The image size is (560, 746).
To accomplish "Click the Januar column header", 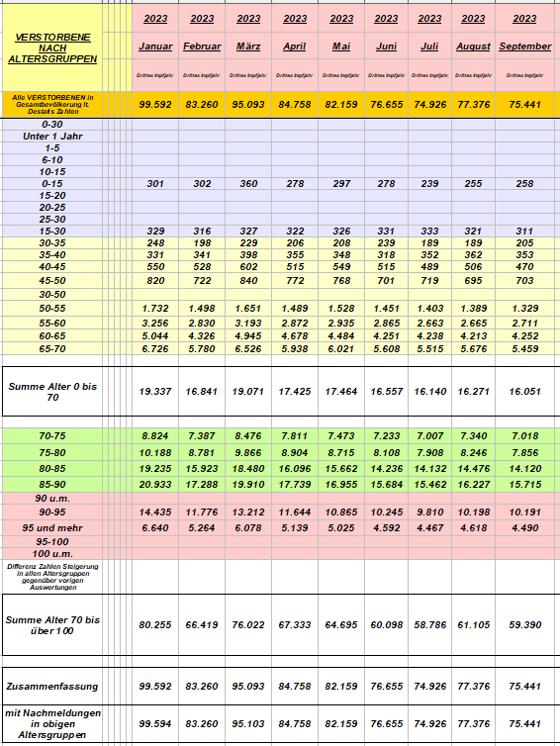I will click(x=155, y=47).
